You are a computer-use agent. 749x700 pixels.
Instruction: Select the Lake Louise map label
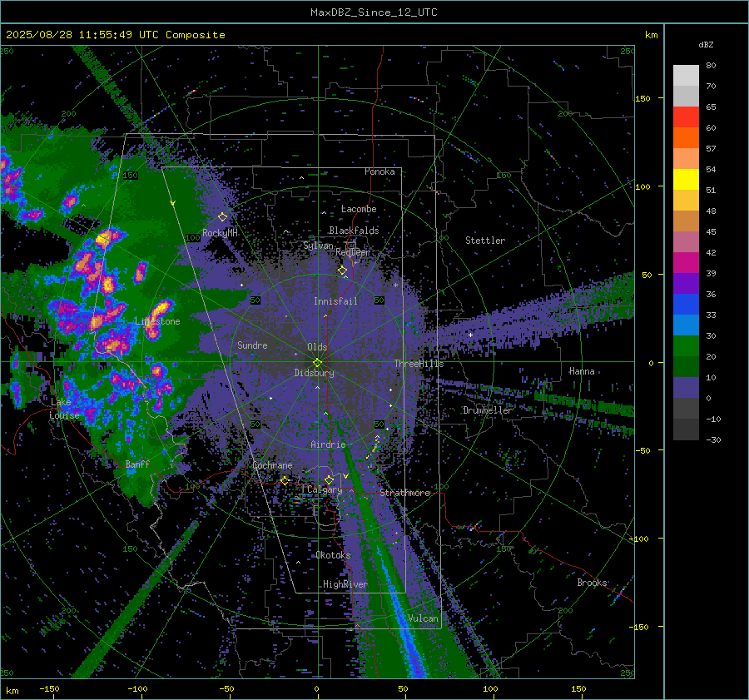tap(64, 409)
